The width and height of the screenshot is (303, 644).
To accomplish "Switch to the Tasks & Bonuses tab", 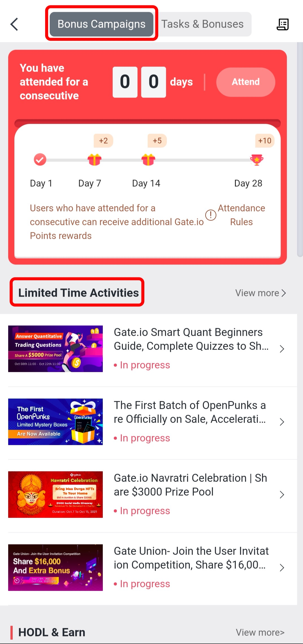I will point(202,24).
